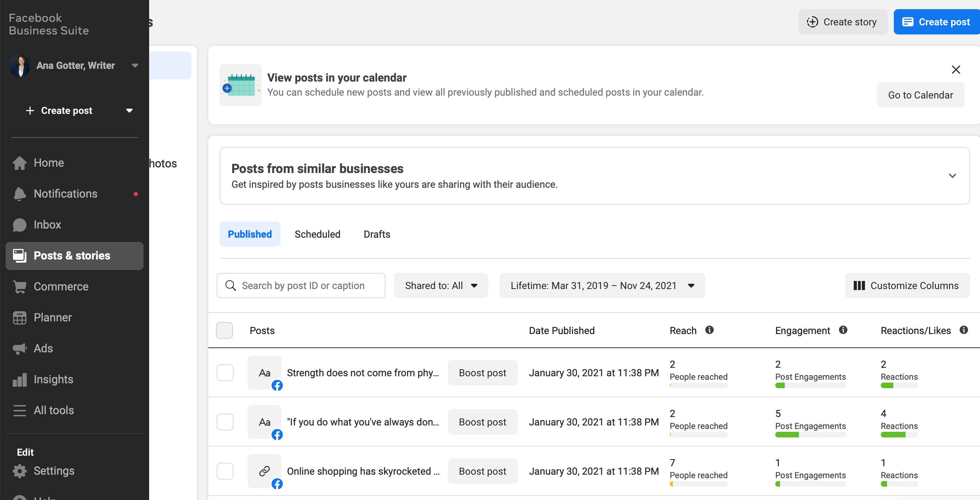Click the Go to Calendar button
980x500 pixels.
(x=920, y=94)
